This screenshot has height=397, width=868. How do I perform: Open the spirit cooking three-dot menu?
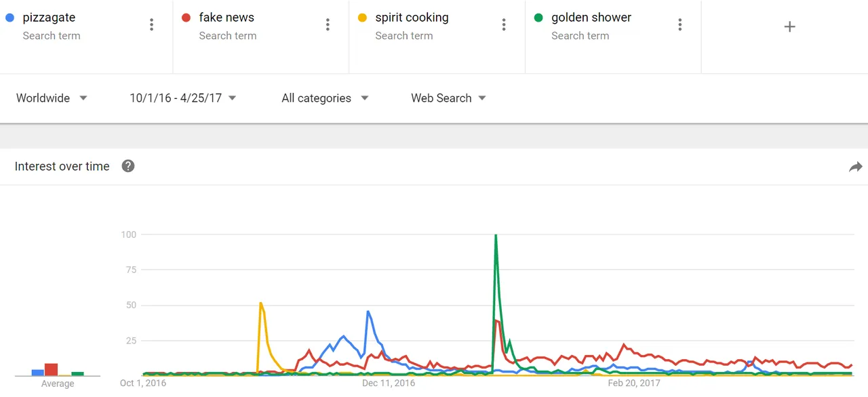tap(504, 25)
